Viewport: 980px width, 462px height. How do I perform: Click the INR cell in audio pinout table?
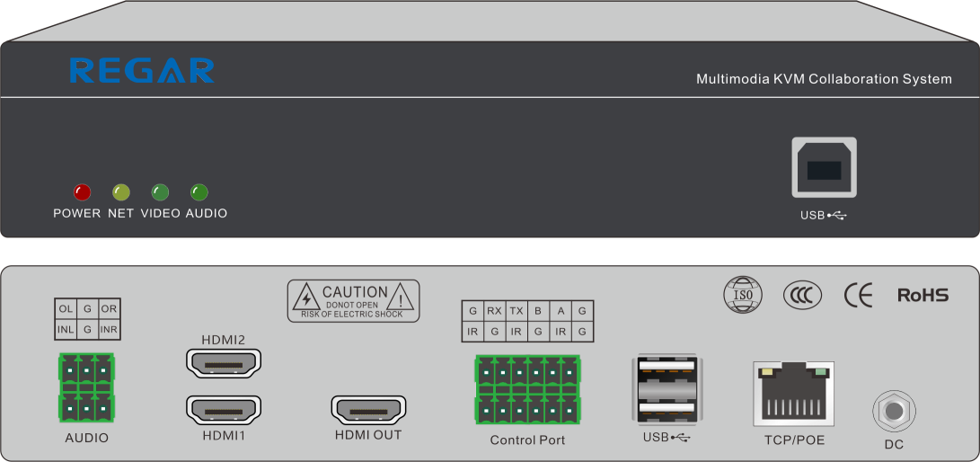(110, 330)
